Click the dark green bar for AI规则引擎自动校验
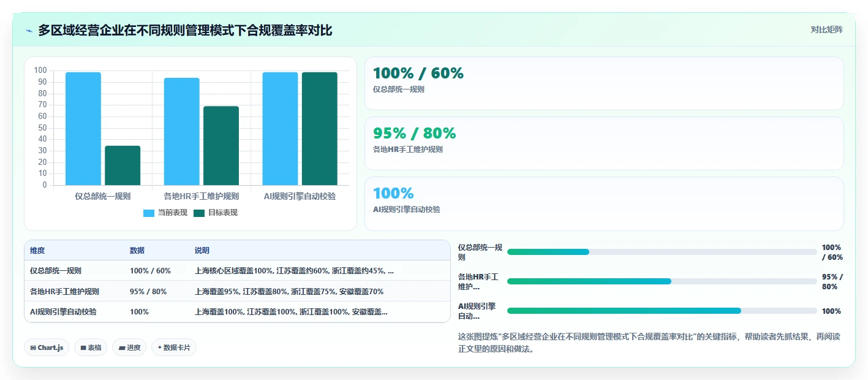 pos(320,129)
